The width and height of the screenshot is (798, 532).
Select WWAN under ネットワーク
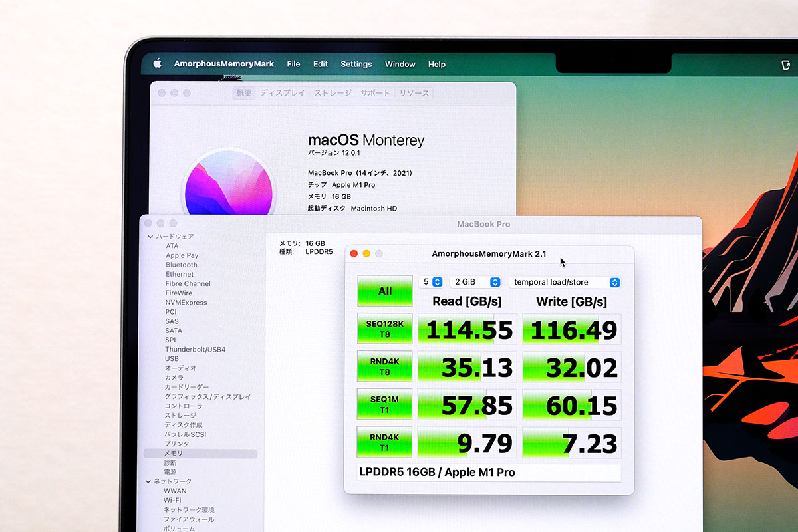176,491
